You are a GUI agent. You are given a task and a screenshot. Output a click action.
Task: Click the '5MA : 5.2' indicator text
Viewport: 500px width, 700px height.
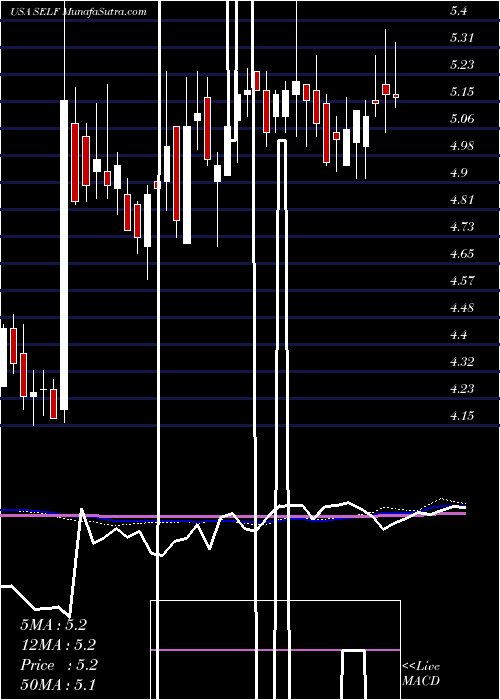(54, 625)
